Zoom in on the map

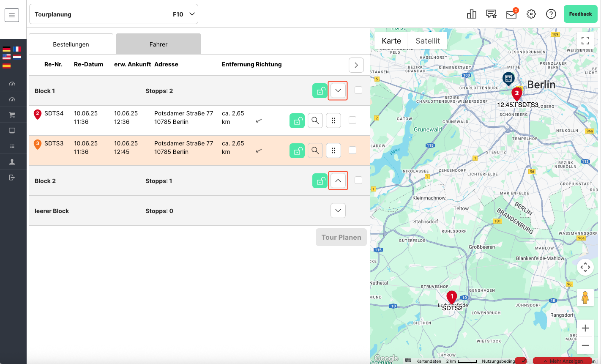tap(585, 328)
